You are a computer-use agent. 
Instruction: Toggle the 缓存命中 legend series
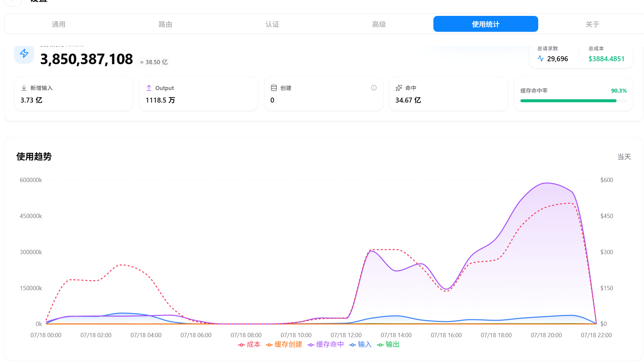click(326, 344)
